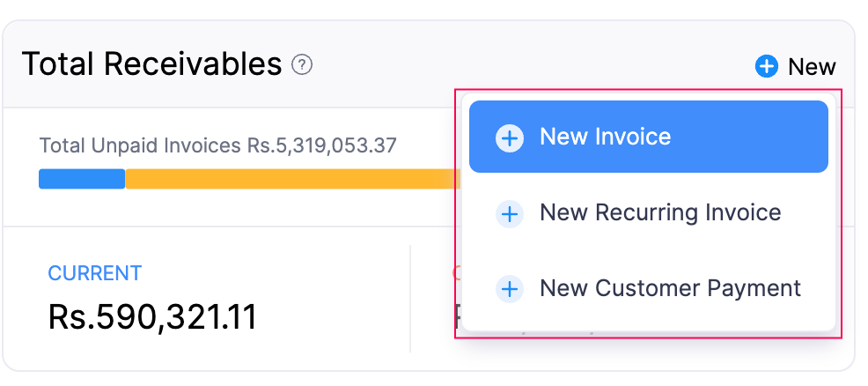Click the blue segment of the receivables bar
This screenshot has height=386, width=868.
pos(82,179)
